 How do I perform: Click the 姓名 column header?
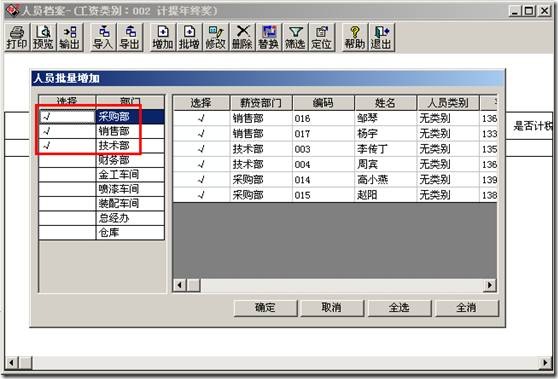click(385, 103)
